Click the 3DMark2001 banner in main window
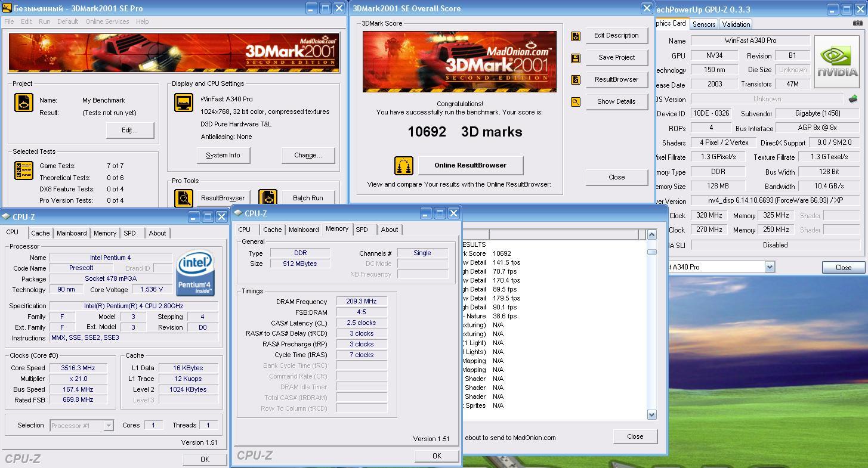The height and width of the screenshot is (468, 868). click(x=174, y=53)
